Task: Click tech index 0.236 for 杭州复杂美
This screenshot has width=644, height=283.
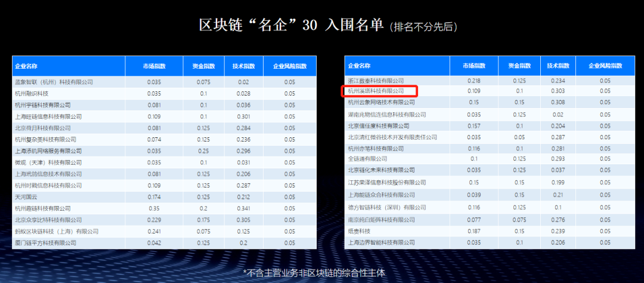Action: (x=243, y=140)
